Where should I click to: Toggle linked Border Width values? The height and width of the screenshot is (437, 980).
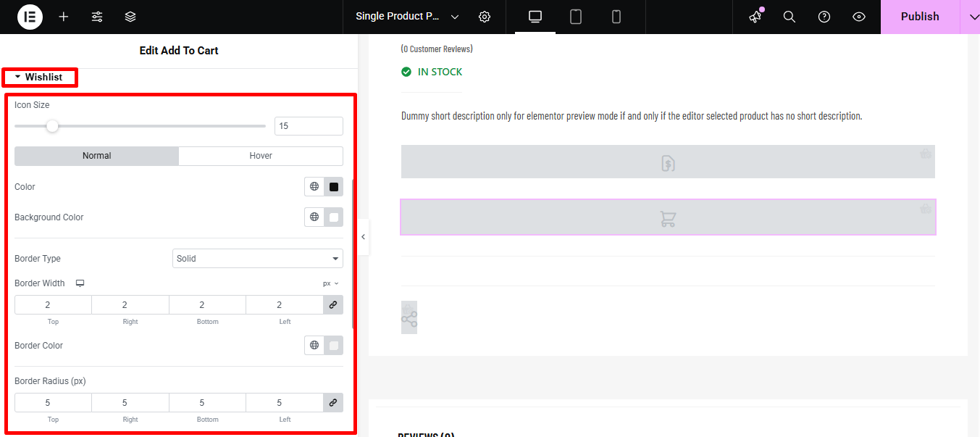pos(333,305)
